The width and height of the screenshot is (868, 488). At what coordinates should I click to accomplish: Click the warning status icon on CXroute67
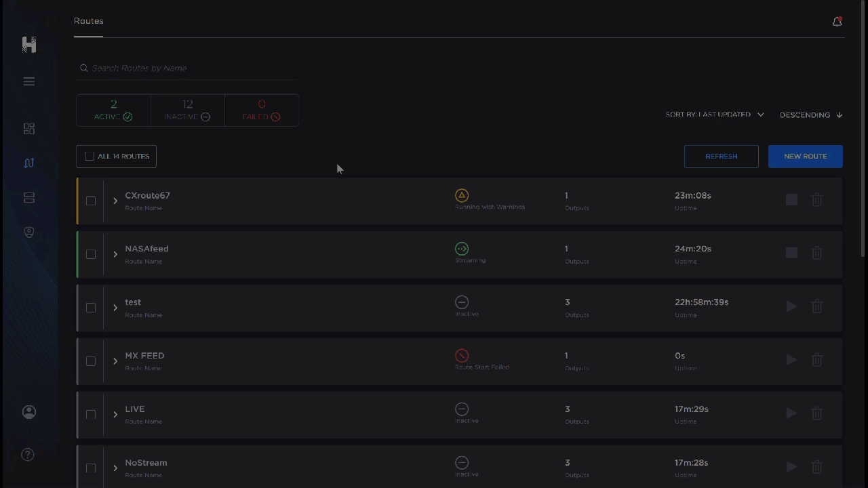click(x=462, y=195)
